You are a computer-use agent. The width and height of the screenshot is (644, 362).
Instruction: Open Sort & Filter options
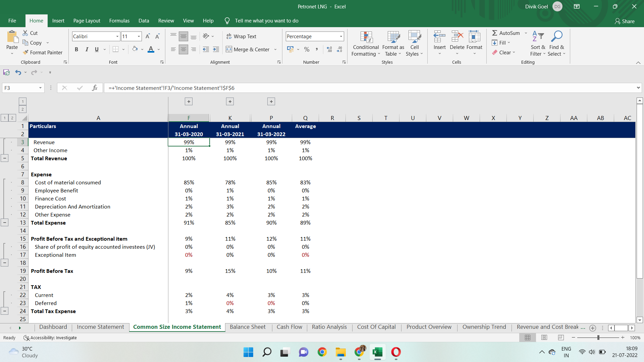pos(538,44)
